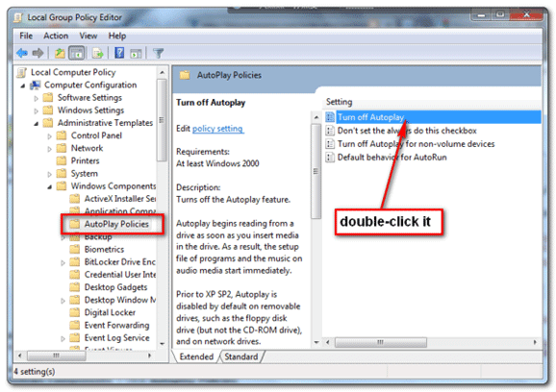Expand the Control Panel node
556x392 pixels.
(x=49, y=136)
